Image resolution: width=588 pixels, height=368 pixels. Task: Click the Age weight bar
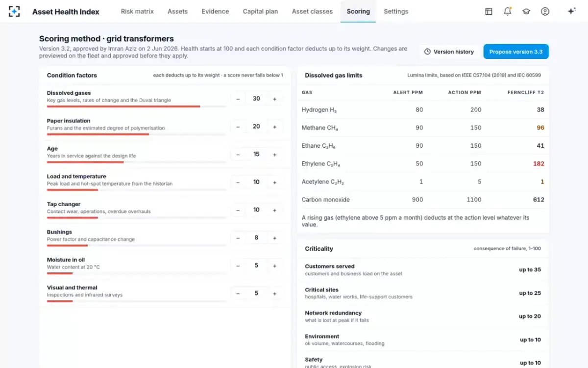(x=137, y=162)
